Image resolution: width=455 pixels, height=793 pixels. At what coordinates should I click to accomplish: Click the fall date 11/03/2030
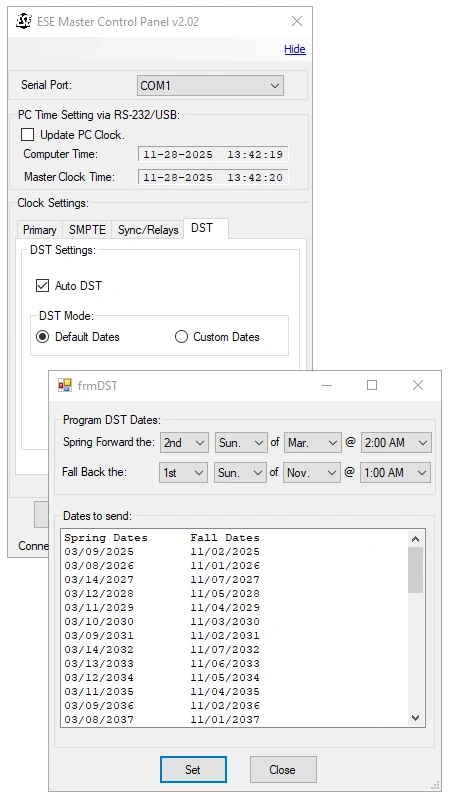[x=225, y=622]
